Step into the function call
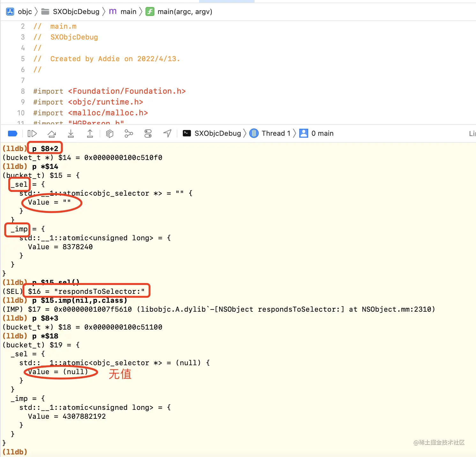This screenshot has width=476, height=457. point(71,134)
